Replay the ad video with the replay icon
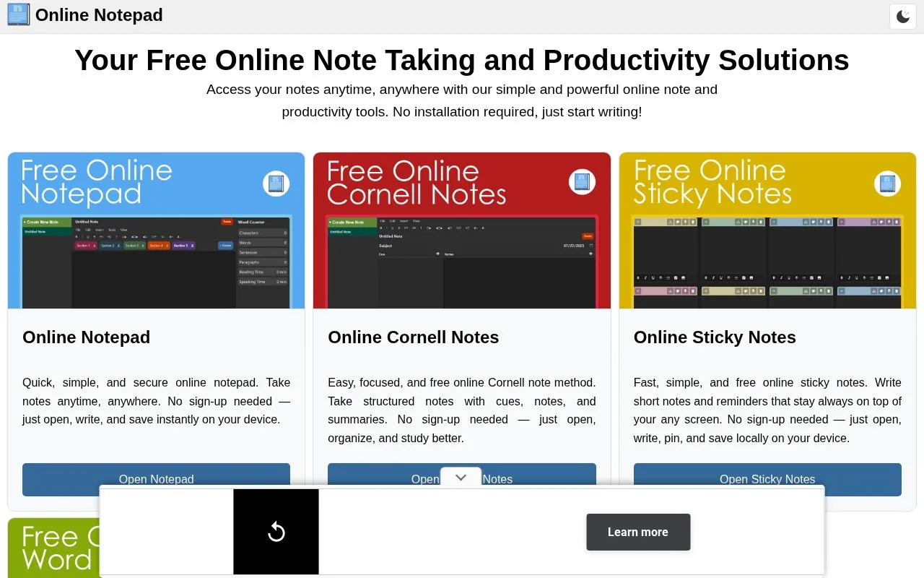The image size is (924, 578). (276, 532)
